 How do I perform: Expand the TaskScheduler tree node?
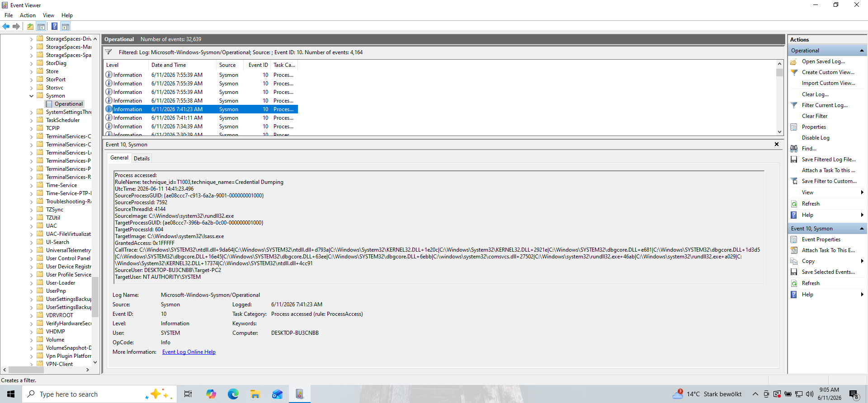(31, 120)
